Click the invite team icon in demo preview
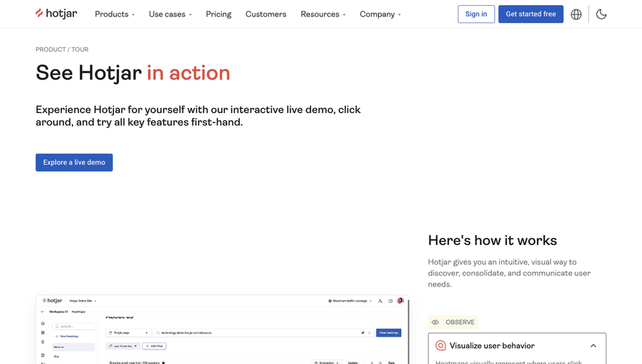The width and height of the screenshot is (642, 364). pos(380,301)
